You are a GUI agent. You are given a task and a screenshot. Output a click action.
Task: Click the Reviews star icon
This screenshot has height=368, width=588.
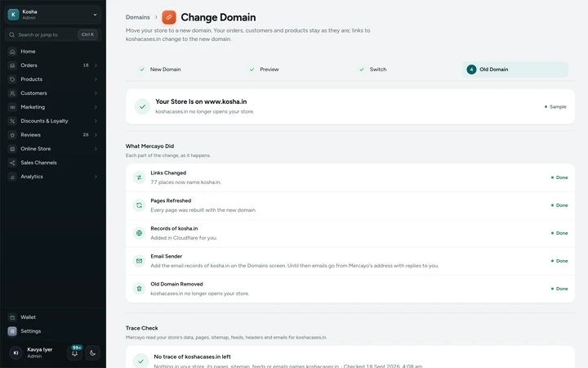pos(12,135)
